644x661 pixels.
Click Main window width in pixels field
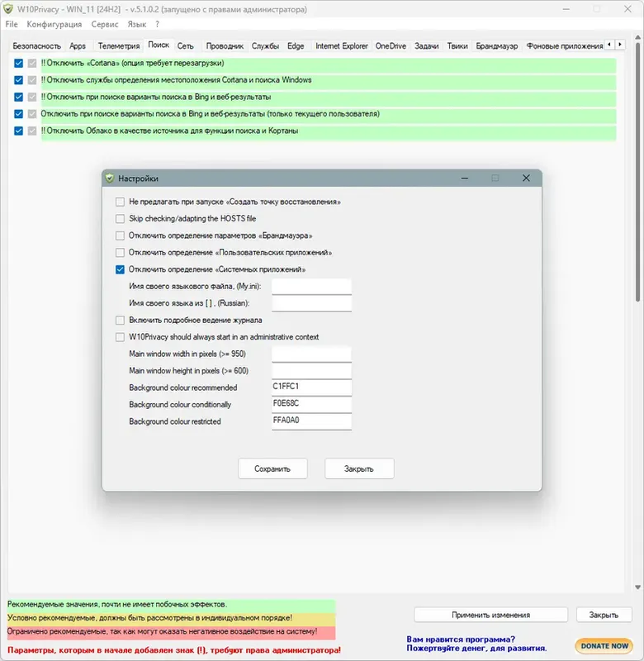click(312, 354)
